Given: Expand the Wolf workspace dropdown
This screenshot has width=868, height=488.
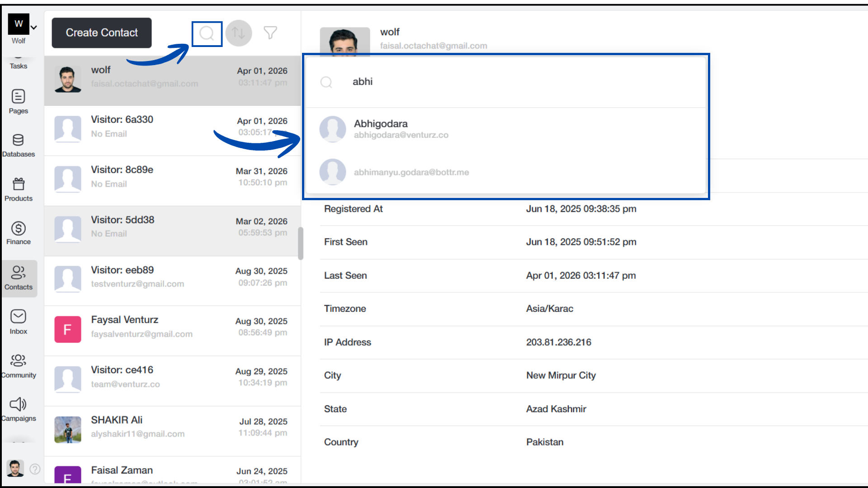Looking at the screenshot, I should click(x=33, y=27).
